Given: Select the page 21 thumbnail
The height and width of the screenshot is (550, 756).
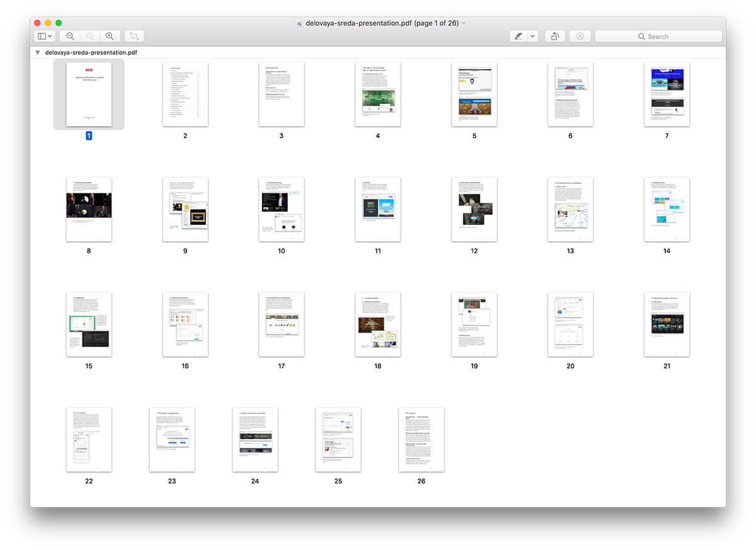Looking at the screenshot, I should [x=667, y=324].
